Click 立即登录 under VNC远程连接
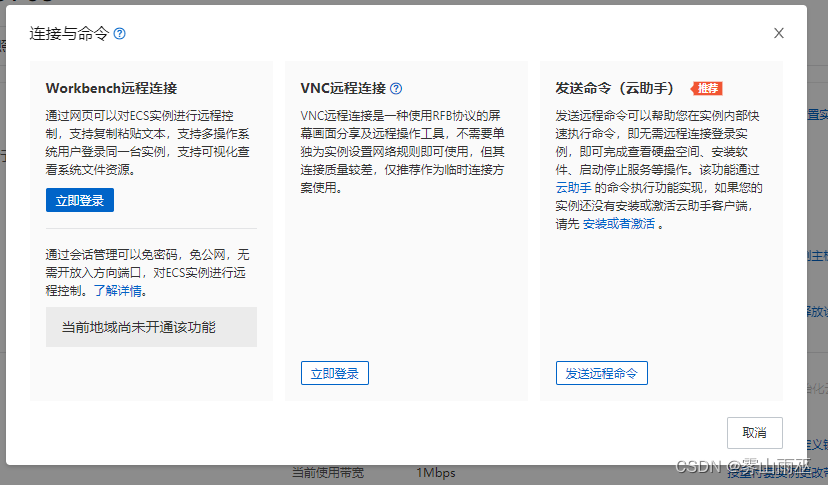The width and height of the screenshot is (828, 485). tap(335, 373)
